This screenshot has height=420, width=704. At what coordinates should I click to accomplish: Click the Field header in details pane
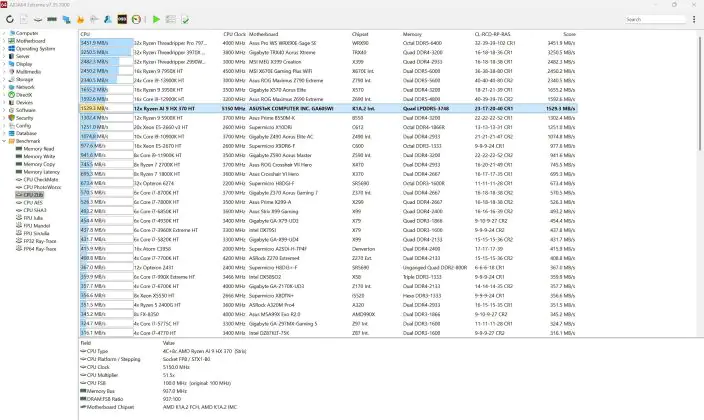tap(86, 343)
